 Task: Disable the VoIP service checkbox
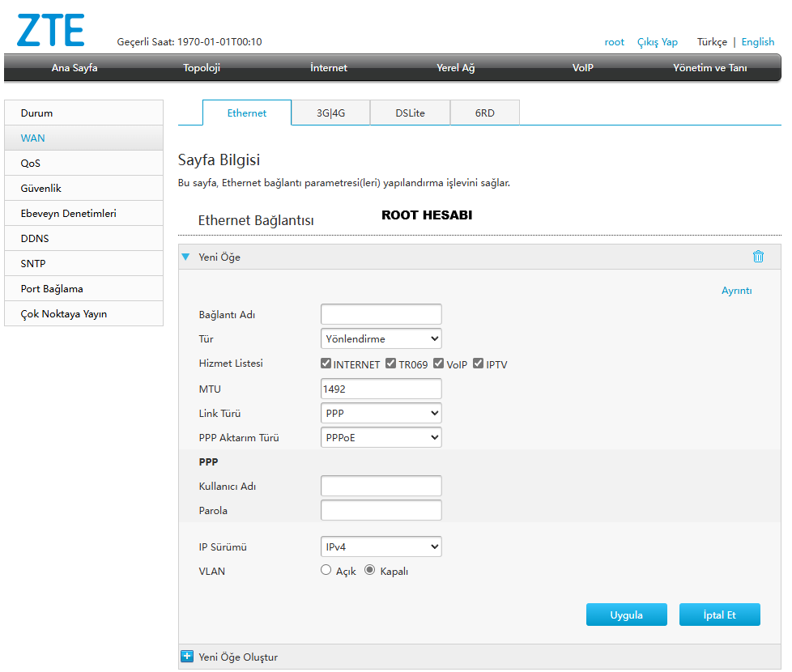(439, 364)
